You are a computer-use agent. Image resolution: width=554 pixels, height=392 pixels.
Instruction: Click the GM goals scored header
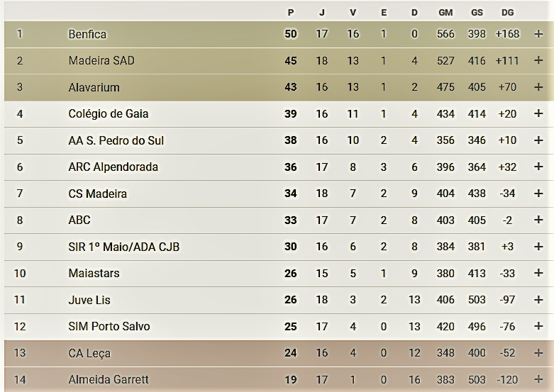click(445, 13)
